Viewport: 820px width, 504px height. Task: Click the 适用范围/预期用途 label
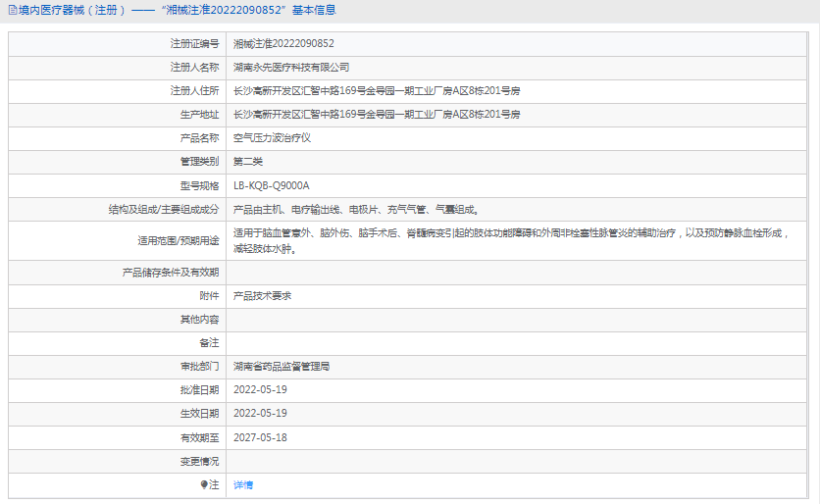pos(179,241)
